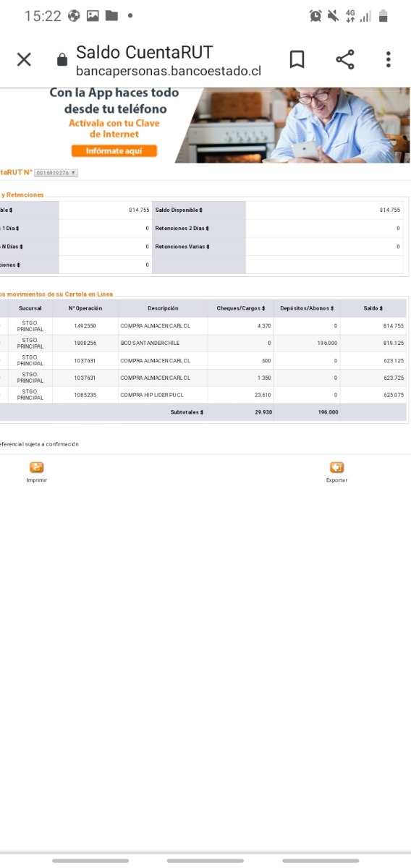Screen dimensions: 411x868
Task: Tap the status bar folder notification icon
Action: point(111,16)
